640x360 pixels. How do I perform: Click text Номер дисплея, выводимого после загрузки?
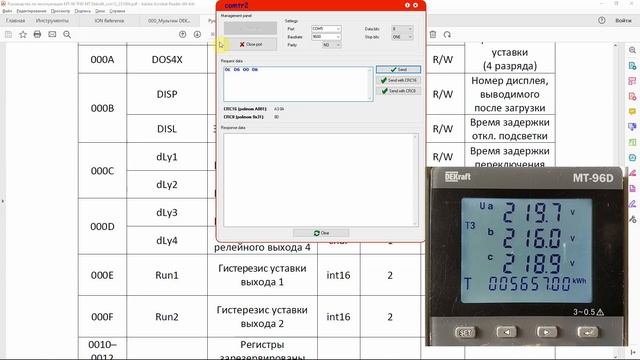pyautogui.click(x=510, y=94)
